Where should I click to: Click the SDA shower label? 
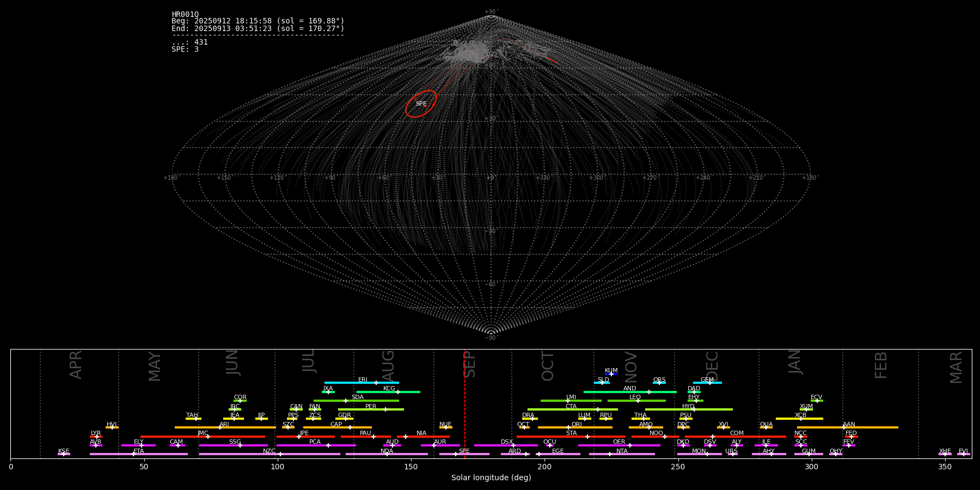point(357,397)
